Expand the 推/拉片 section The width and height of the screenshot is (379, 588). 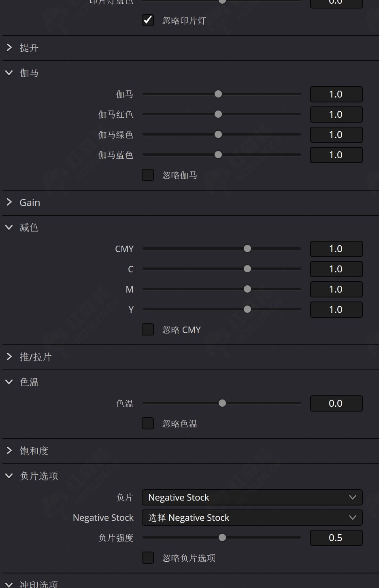[x=9, y=357]
